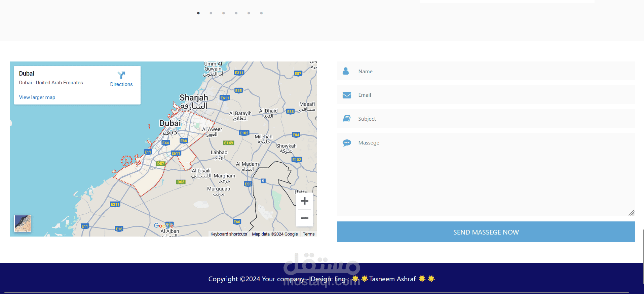
Task: Click the envelope icon beside Email
Action: (347, 95)
